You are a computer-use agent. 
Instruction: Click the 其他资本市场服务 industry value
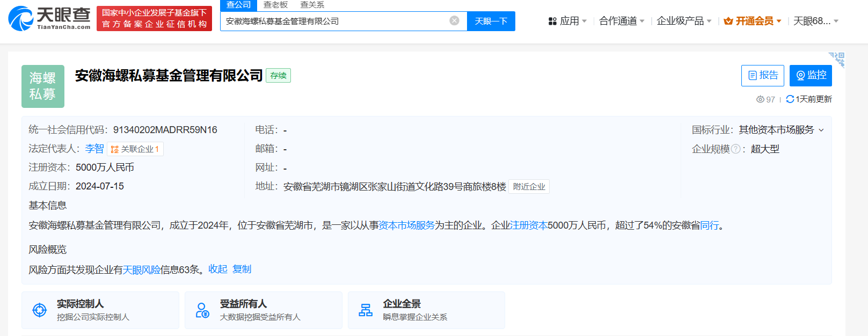pos(776,130)
